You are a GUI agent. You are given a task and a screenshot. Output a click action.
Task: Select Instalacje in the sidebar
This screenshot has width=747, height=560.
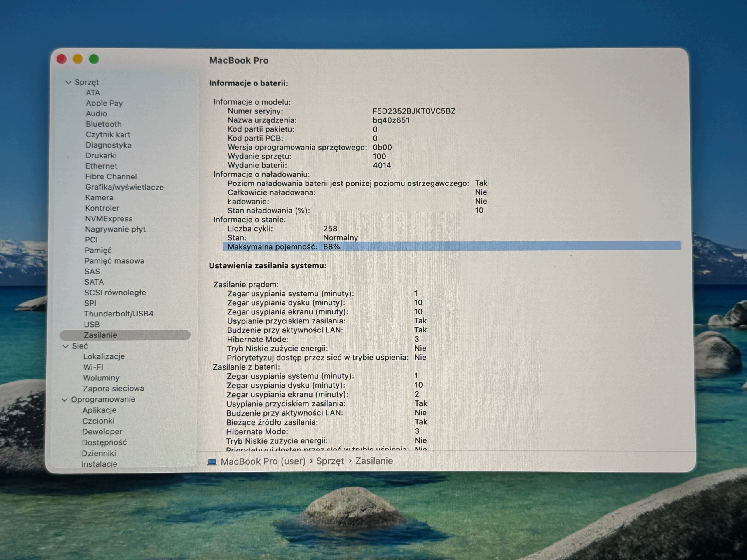[99, 464]
